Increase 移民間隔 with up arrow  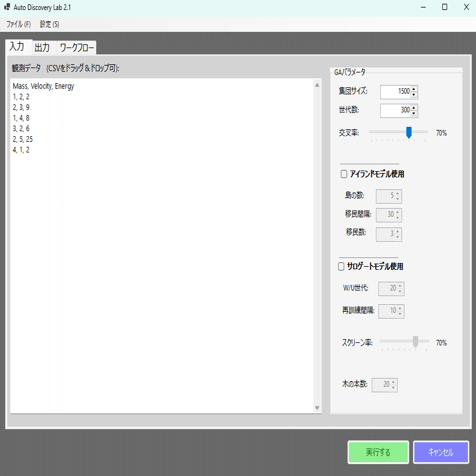pyautogui.click(x=398, y=212)
